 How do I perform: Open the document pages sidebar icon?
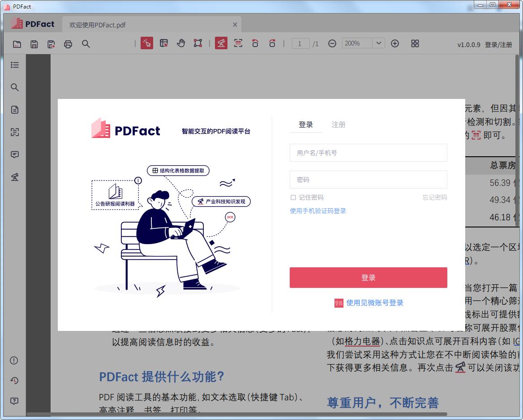click(x=15, y=109)
